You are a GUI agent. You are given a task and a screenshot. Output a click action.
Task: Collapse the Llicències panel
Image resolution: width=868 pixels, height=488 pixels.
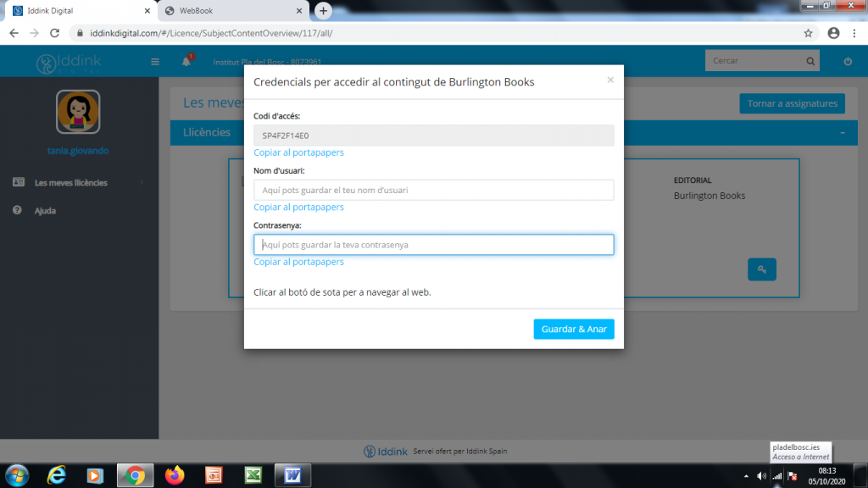[842, 133]
